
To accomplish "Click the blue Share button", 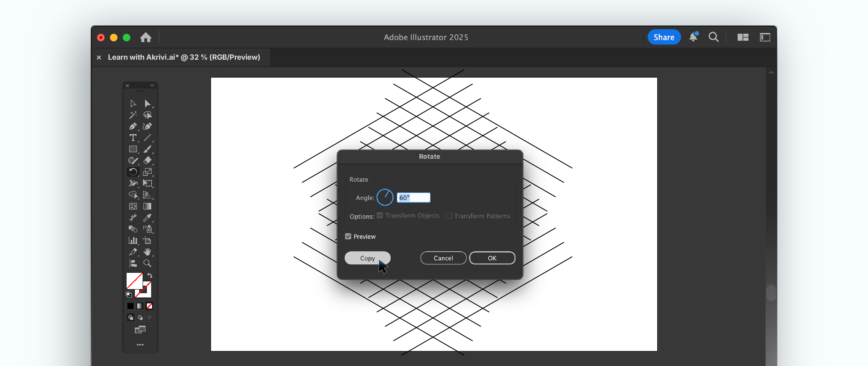I will tap(664, 37).
